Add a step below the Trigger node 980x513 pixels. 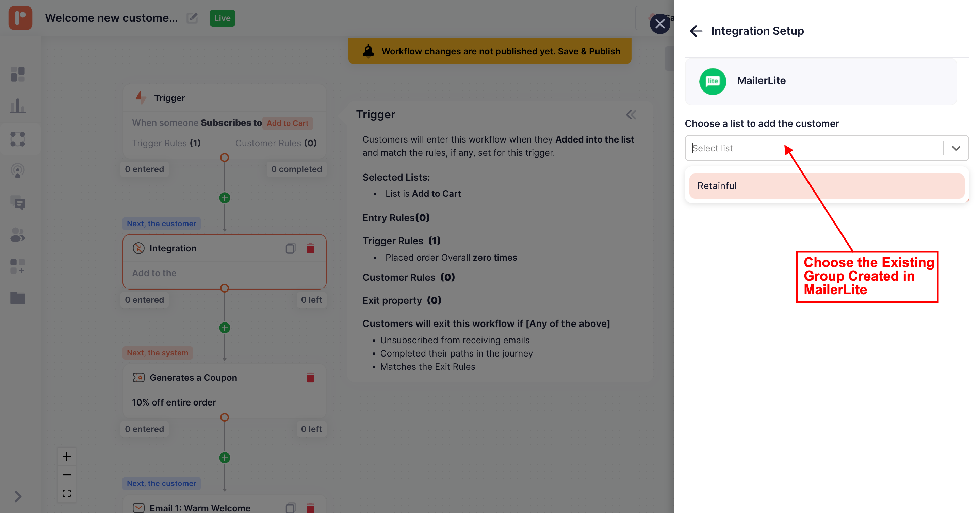(x=225, y=198)
